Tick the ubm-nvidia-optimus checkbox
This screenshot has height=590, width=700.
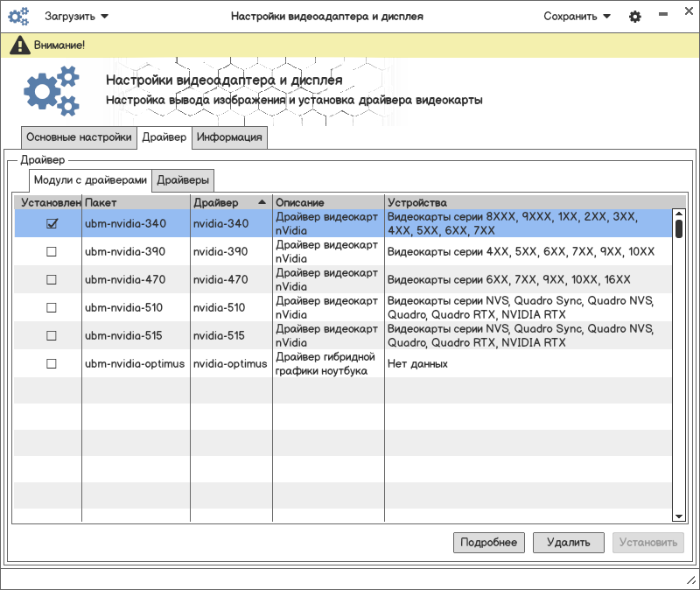click(52, 363)
